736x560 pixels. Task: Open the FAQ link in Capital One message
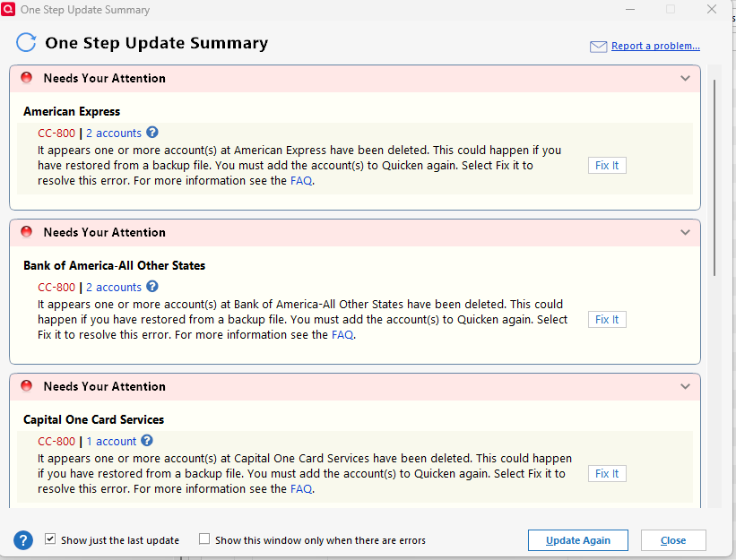coord(301,488)
